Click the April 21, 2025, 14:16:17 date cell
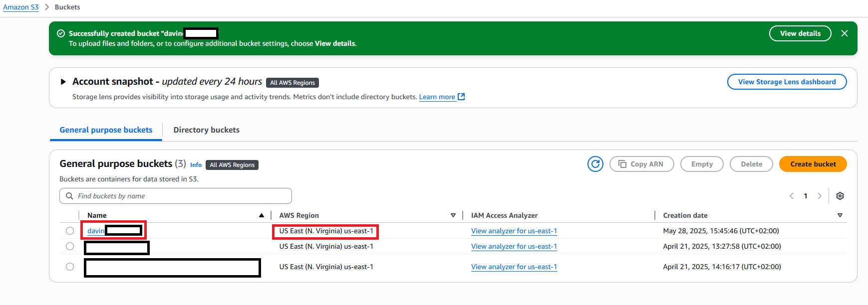Screen dimensions: 868x305 (x=722, y=267)
